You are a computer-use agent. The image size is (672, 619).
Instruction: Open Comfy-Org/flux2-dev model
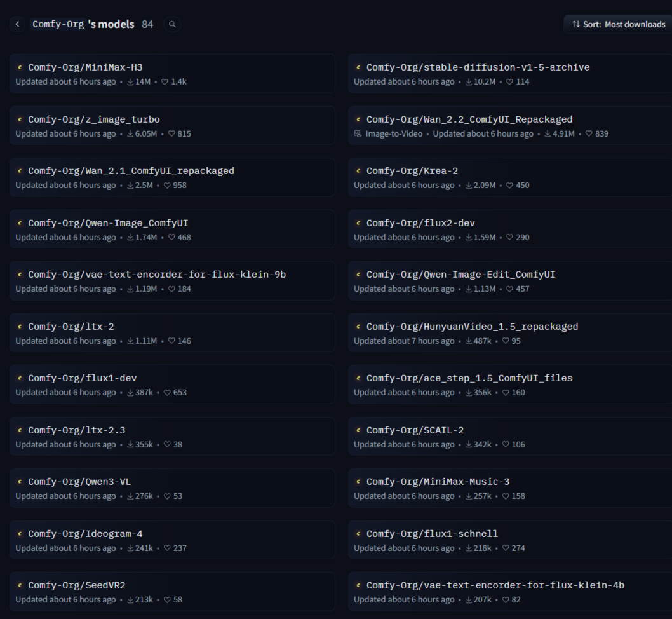(510, 229)
